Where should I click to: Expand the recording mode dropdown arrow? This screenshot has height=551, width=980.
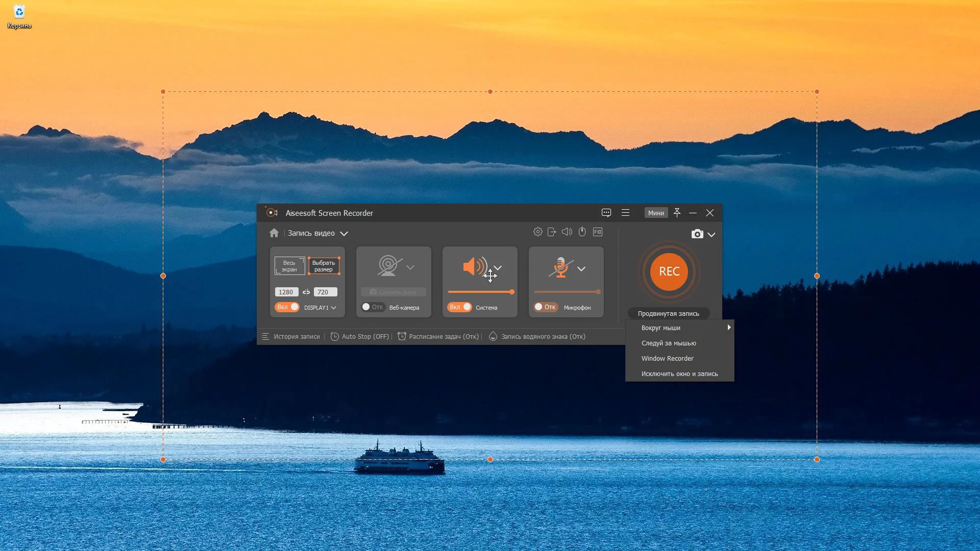click(344, 233)
